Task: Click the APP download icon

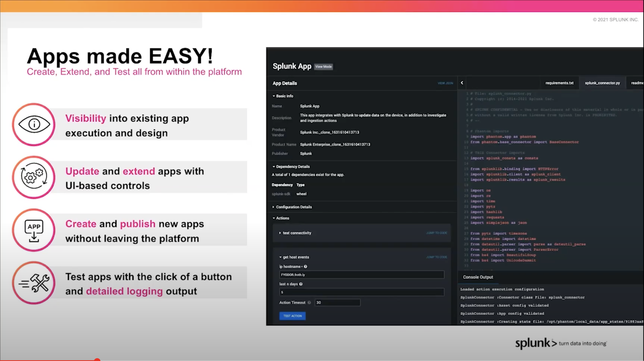Action: click(x=34, y=230)
